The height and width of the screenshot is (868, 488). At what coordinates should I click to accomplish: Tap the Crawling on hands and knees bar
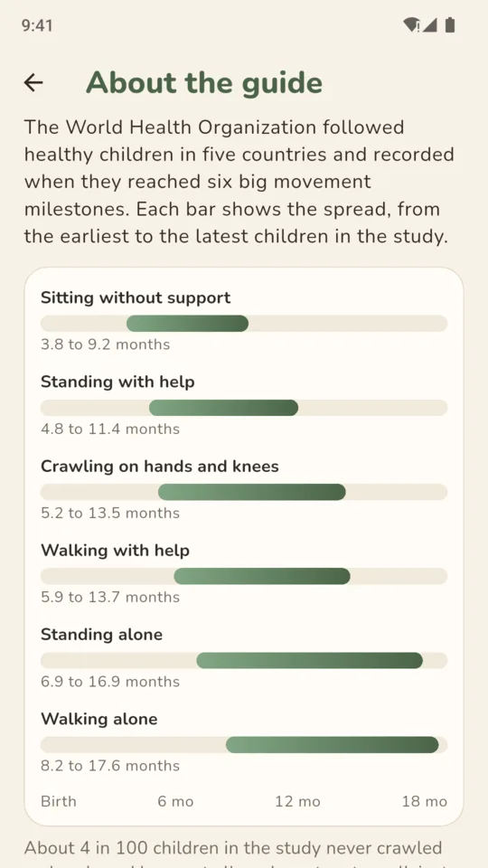244,492
